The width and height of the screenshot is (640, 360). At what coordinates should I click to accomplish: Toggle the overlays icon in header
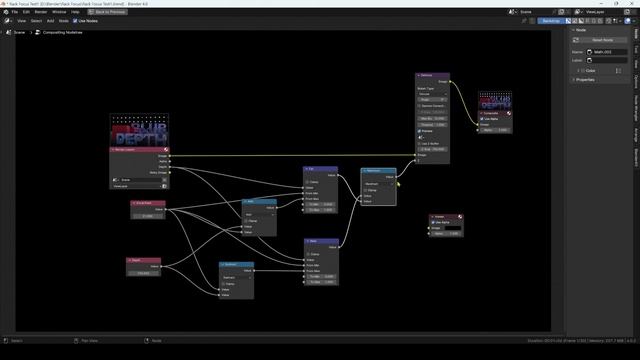627,21
